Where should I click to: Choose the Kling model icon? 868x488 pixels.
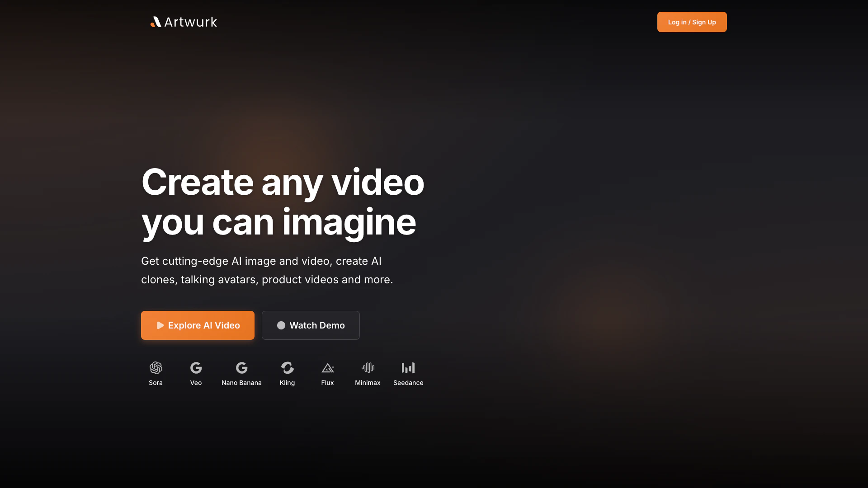pos(287,368)
